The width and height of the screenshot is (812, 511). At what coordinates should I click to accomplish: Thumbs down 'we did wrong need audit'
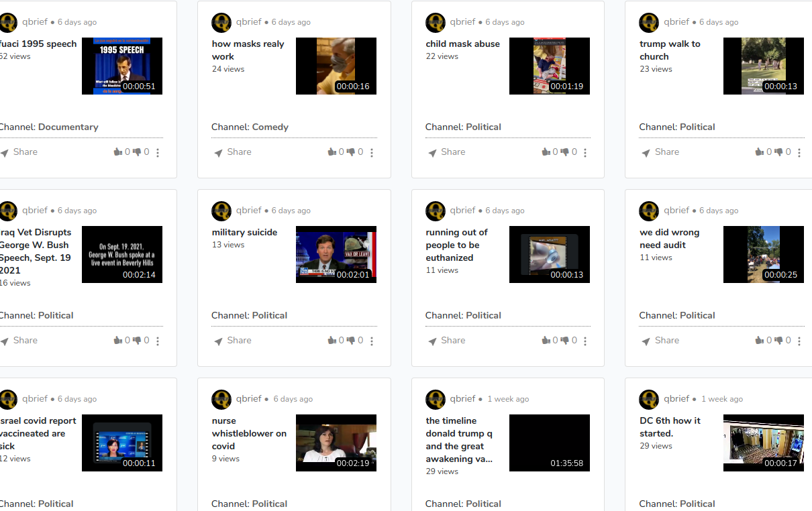pos(779,341)
